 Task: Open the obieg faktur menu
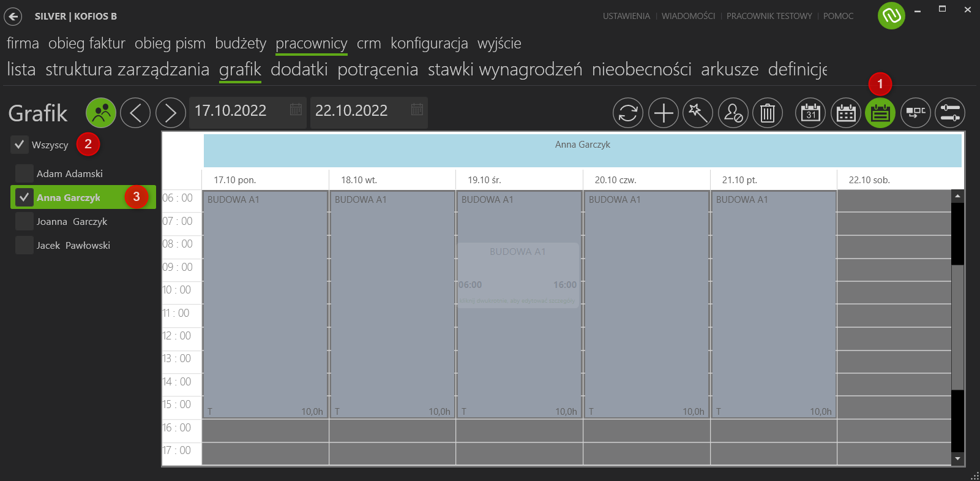(x=87, y=44)
